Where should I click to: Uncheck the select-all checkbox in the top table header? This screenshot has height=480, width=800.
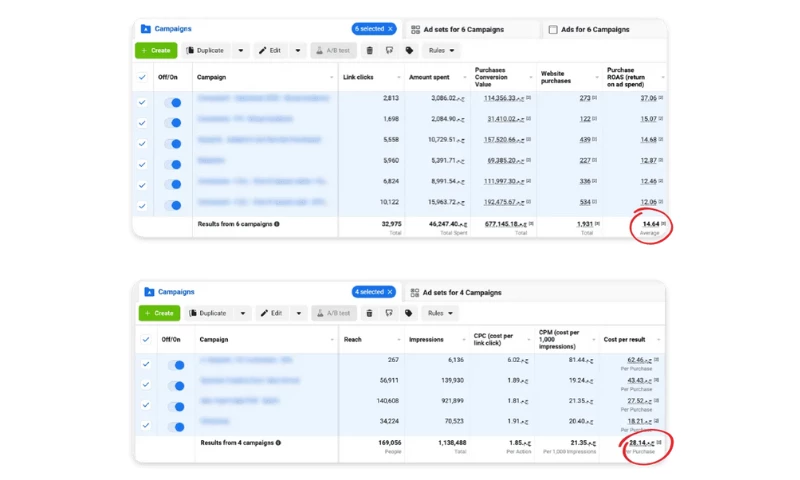(142, 77)
